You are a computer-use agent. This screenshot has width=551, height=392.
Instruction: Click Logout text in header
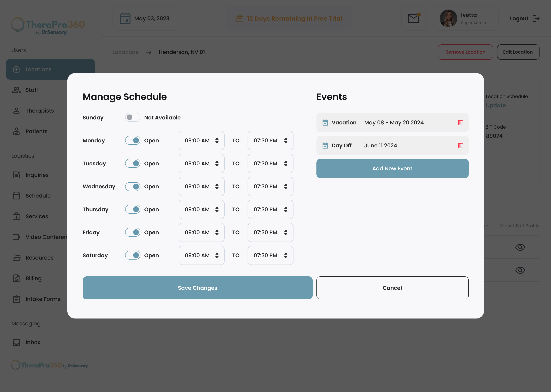click(519, 18)
